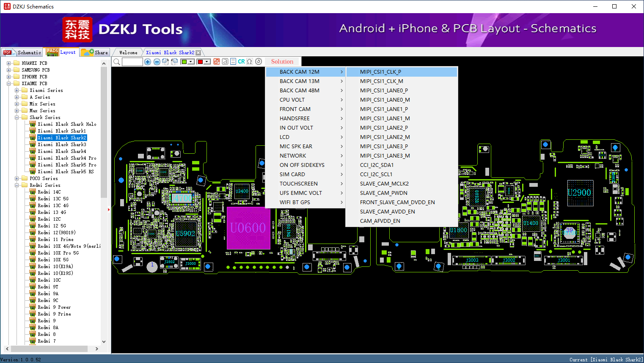
Task: Expand the IPHONE PCB tree node
Action: tap(8, 77)
